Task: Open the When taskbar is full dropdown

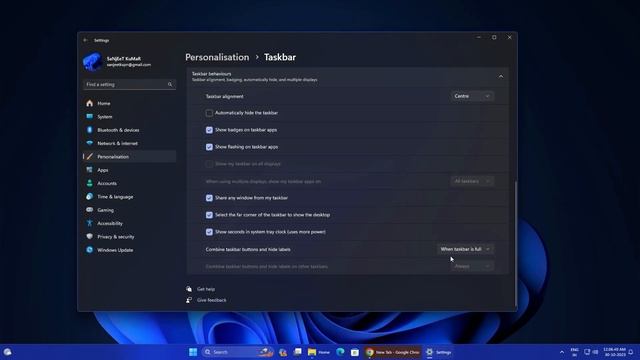Action: point(465,249)
